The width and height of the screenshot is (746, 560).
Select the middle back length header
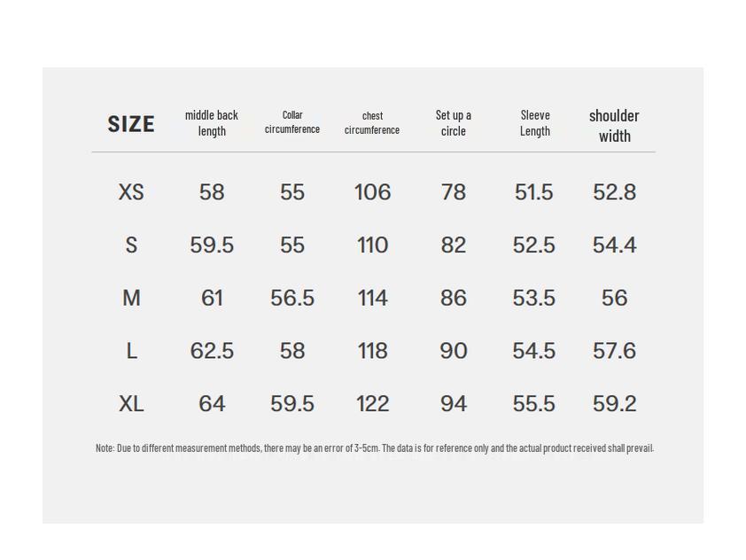(x=212, y=123)
